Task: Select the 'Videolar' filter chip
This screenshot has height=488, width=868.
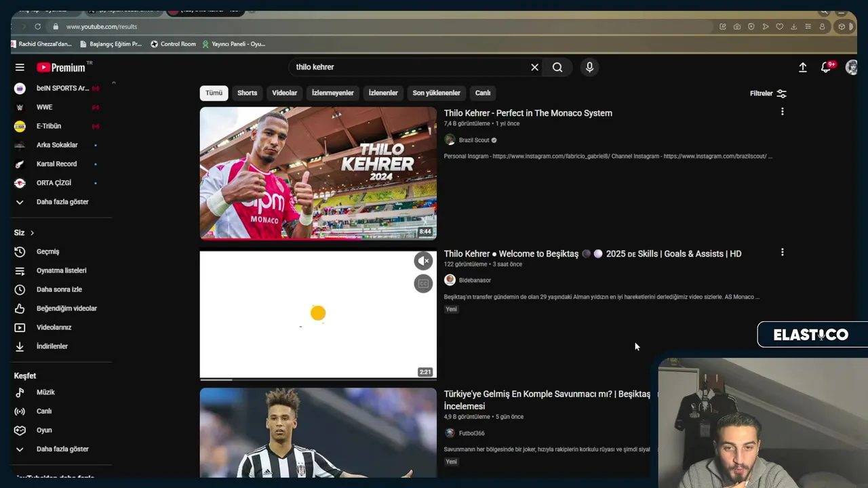Action: coord(284,93)
